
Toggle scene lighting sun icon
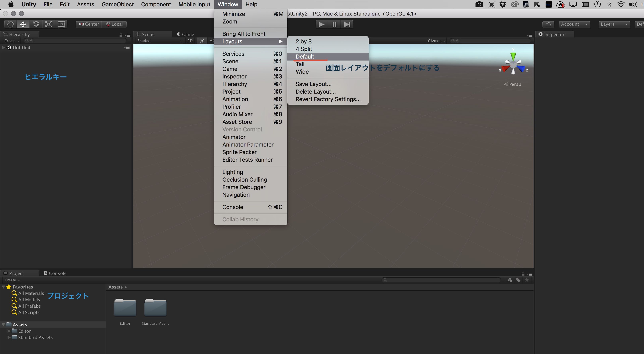[202, 41]
